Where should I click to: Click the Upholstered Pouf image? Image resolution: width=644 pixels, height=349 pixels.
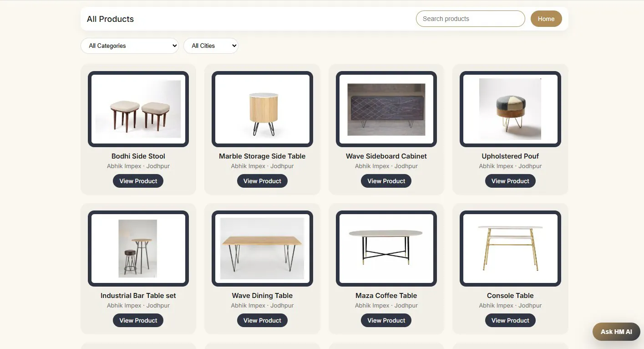click(x=510, y=109)
